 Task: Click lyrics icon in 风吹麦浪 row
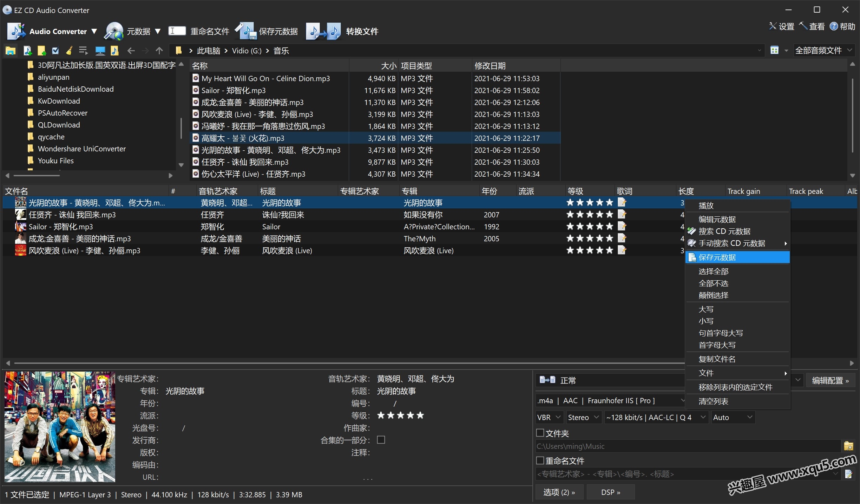coord(622,250)
